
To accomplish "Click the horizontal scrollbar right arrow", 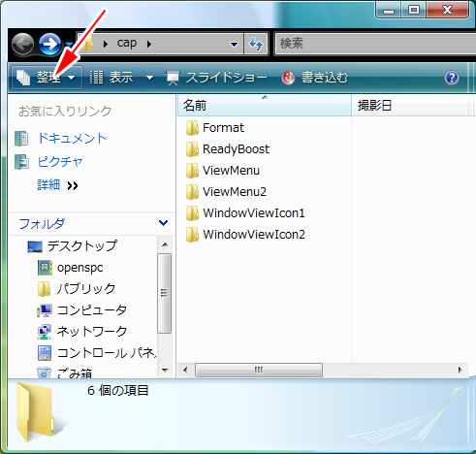I will click(460, 370).
